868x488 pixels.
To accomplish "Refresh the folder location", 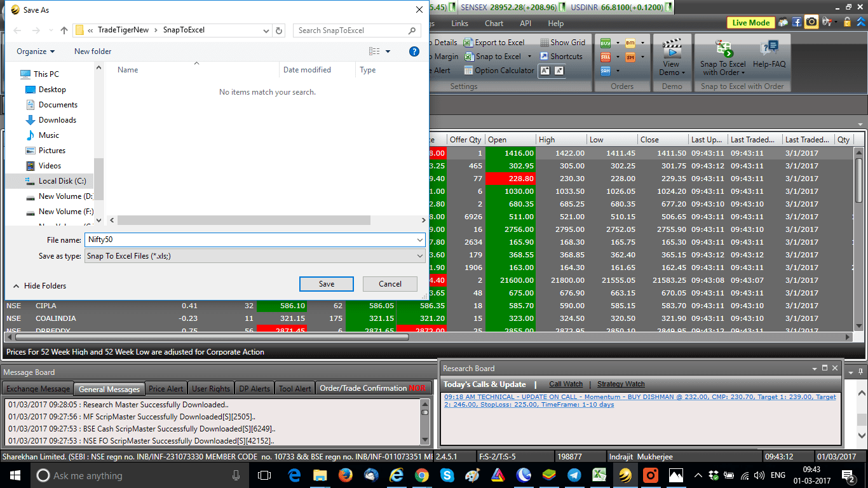I will (279, 30).
